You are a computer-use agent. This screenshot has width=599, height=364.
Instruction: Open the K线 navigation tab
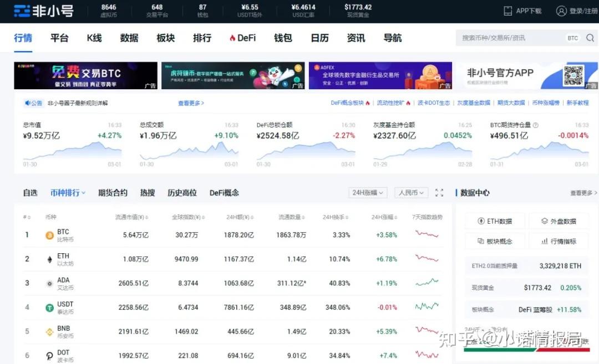[x=94, y=38]
